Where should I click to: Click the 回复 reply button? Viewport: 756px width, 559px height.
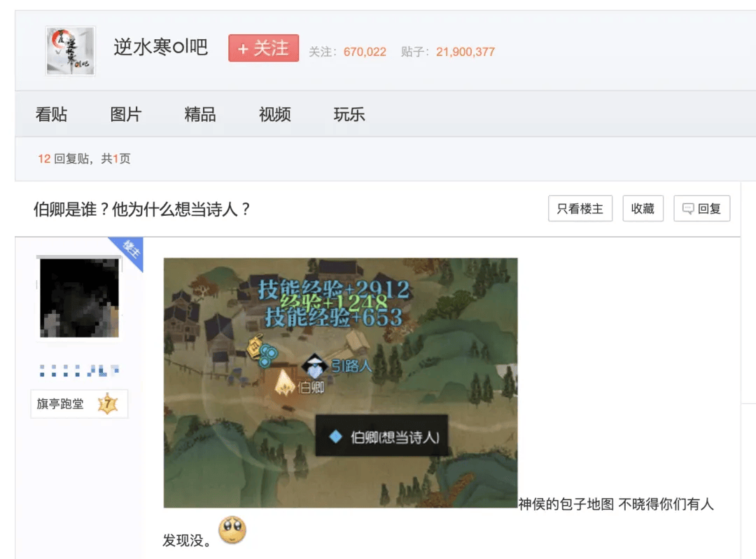(x=701, y=208)
